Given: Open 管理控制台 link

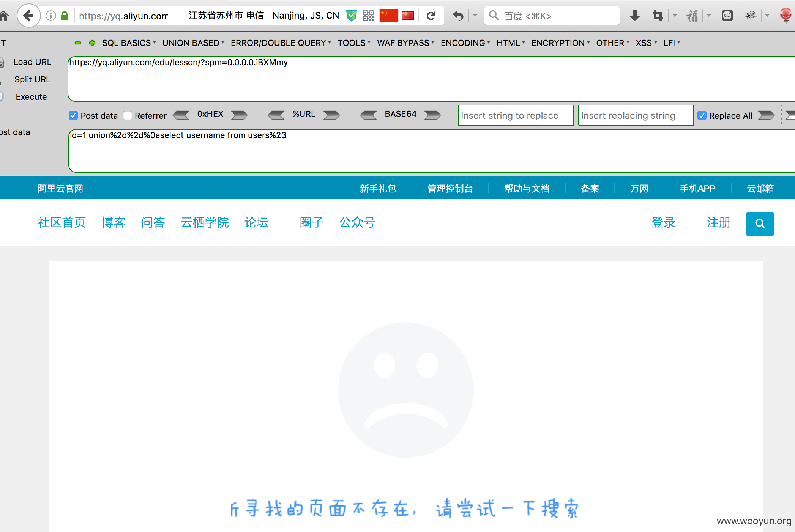Looking at the screenshot, I should 450,189.
